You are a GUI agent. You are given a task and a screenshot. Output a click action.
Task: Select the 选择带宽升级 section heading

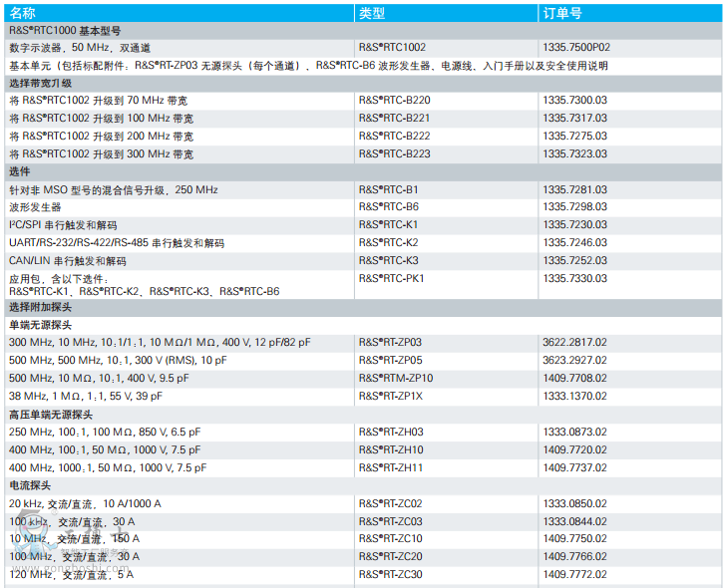coord(41,84)
